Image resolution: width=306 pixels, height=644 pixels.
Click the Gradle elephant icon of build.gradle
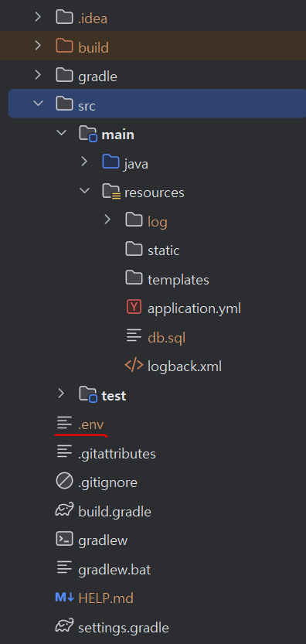[x=64, y=510]
